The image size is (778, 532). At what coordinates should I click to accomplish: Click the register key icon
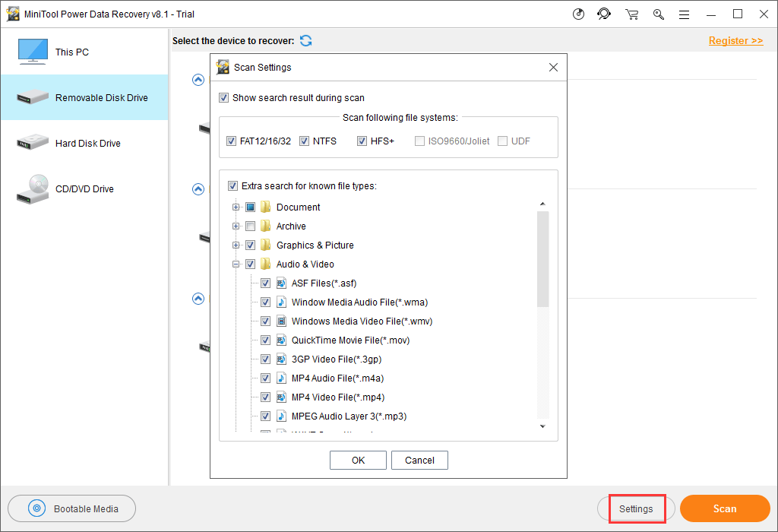658,14
